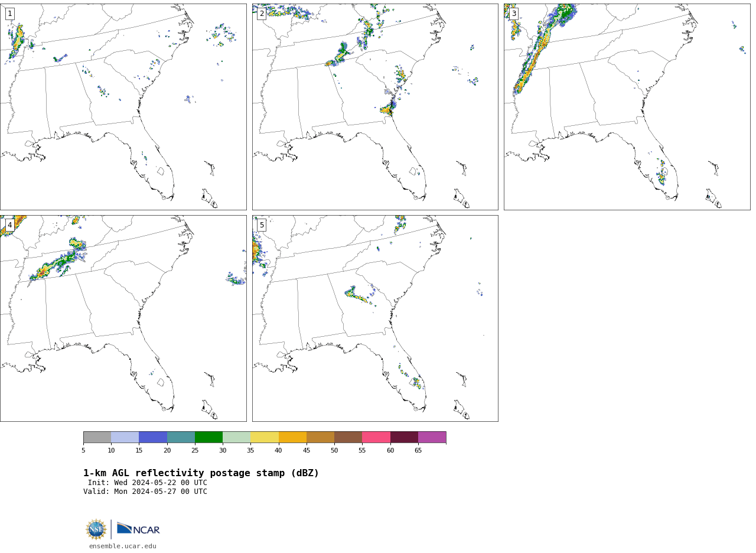Image resolution: width=756 pixels, height=553 pixels.
Task: Click the purple 65+ dBZ swatch
Action: pyautogui.click(x=432, y=437)
